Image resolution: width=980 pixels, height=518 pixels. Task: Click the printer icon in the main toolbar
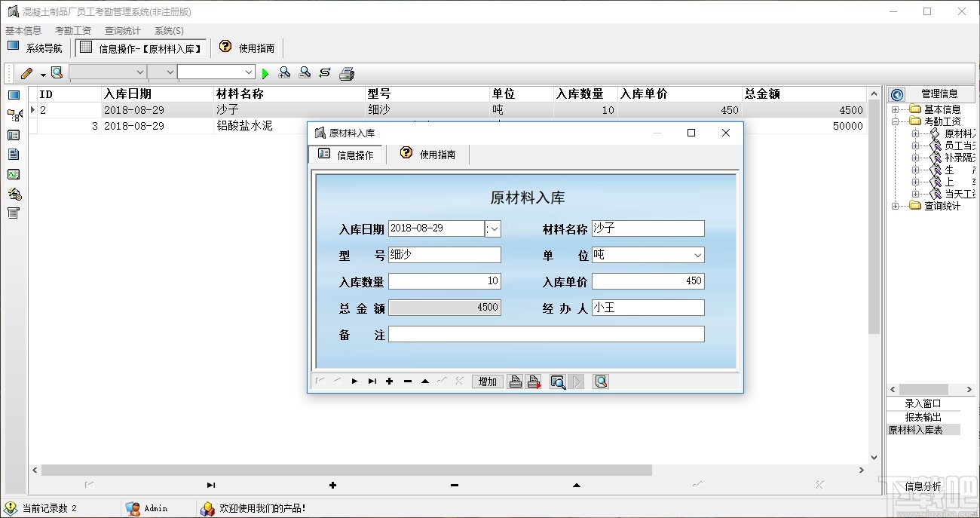click(347, 73)
